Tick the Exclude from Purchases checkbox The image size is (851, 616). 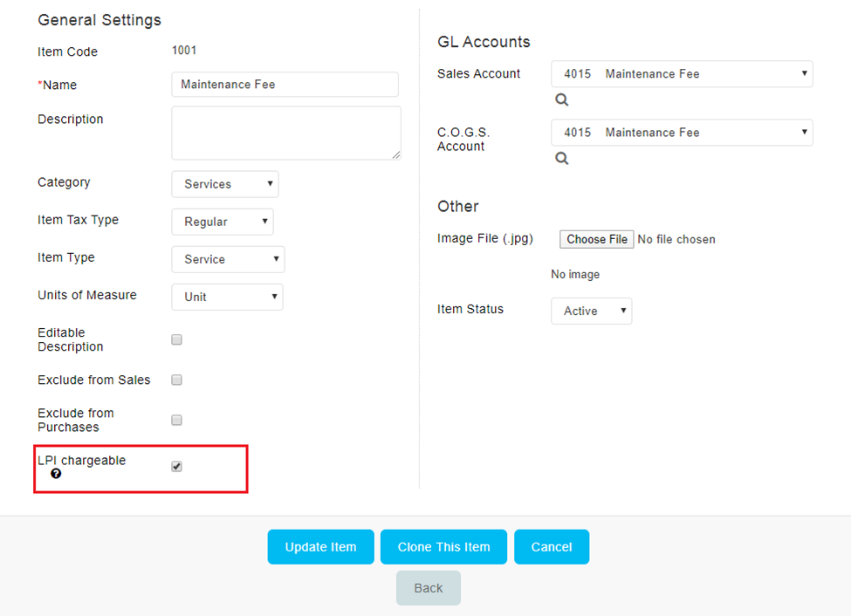[x=176, y=420]
